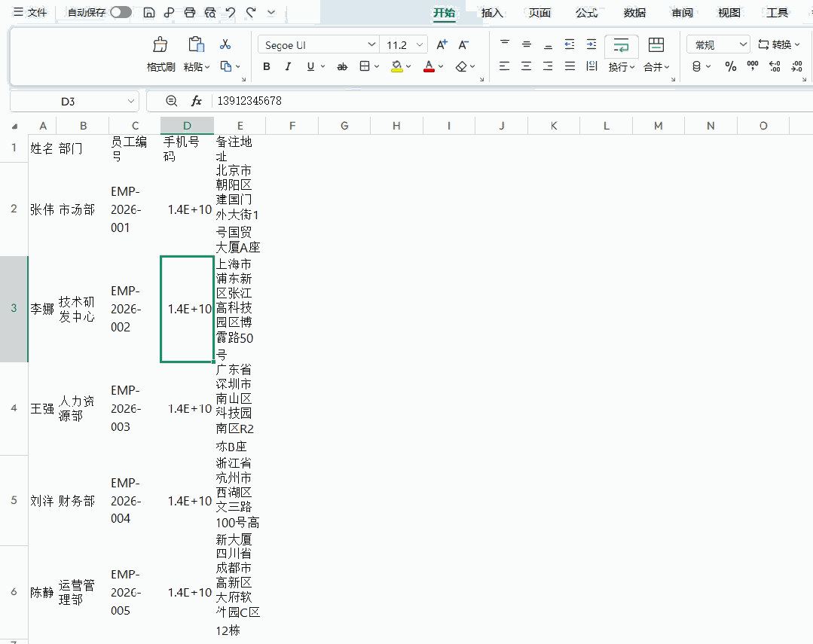Align text to vertical middle
This screenshot has width=813, height=644.
point(526,44)
